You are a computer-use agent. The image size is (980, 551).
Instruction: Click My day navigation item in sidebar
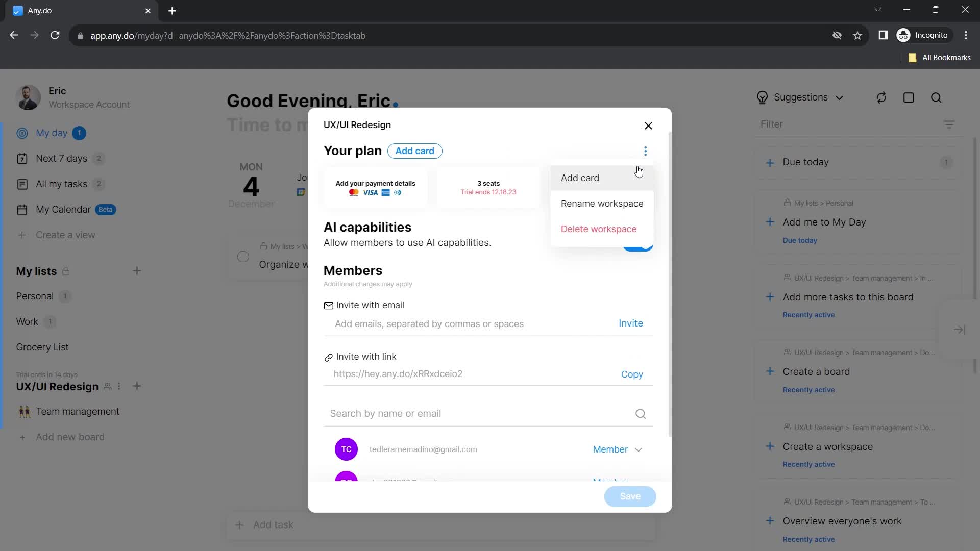(52, 133)
